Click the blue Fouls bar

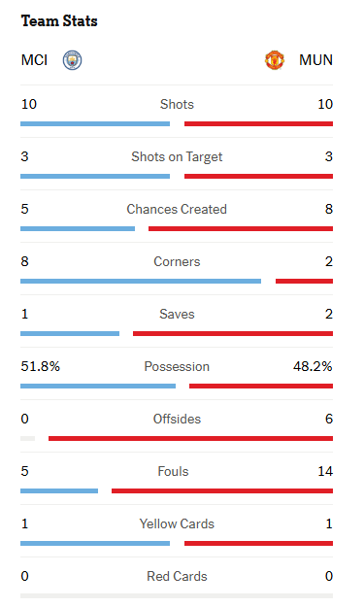click(x=59, y=490)
